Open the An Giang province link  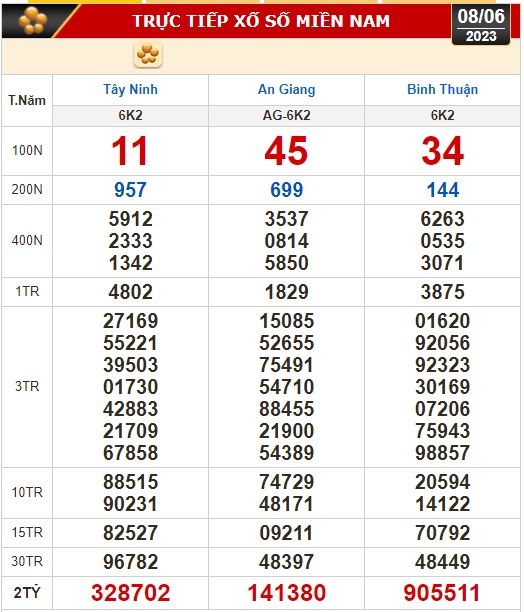(x=286, y=90)
